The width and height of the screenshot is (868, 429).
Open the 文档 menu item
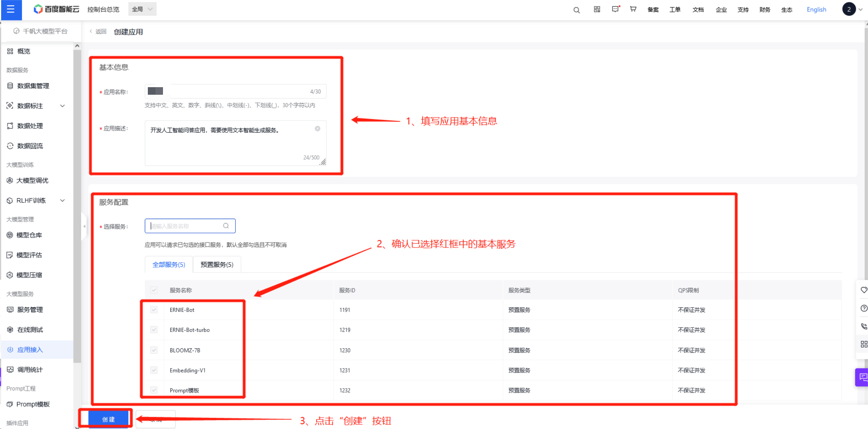pos(698,9)
